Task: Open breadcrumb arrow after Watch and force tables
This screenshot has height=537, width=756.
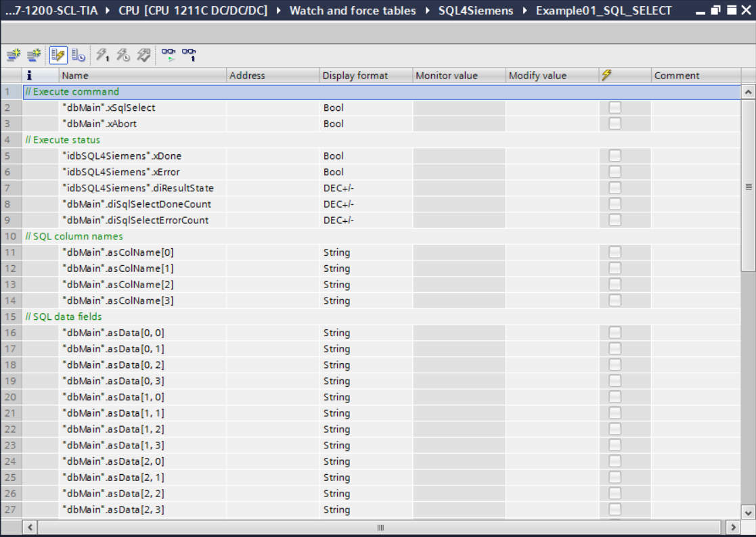Action: pos(428,11)
